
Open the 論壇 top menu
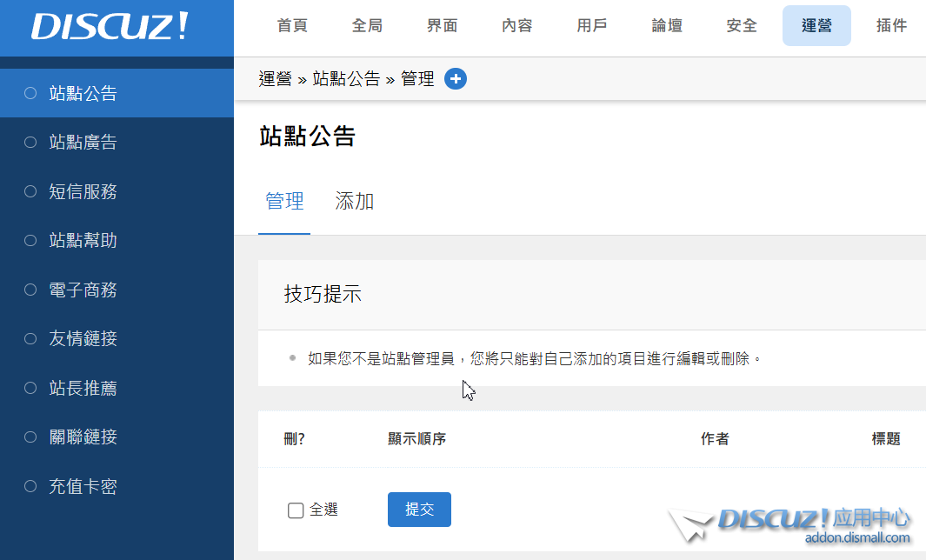667,26
